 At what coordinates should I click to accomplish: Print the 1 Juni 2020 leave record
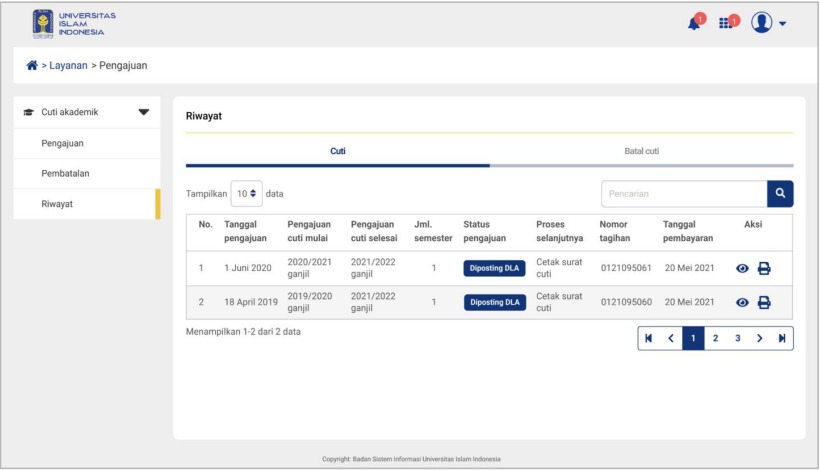[x=764, y=268]
